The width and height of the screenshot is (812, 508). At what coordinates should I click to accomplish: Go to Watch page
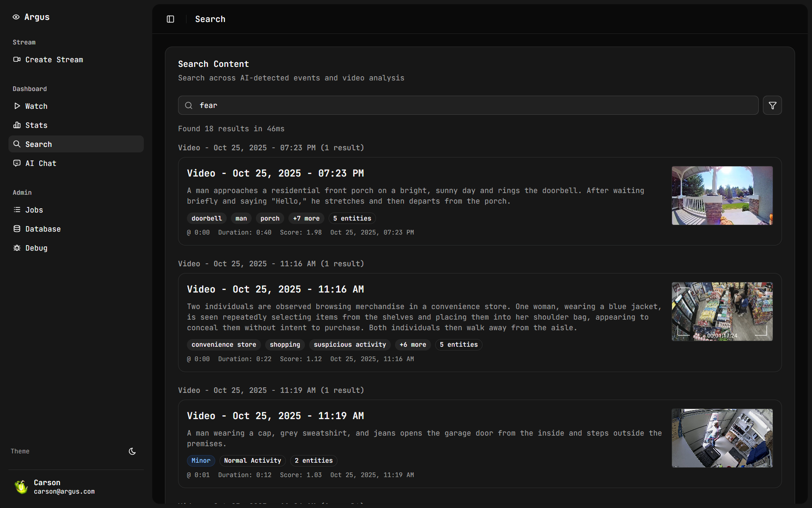pyautogui.click(x=36, y=106)
